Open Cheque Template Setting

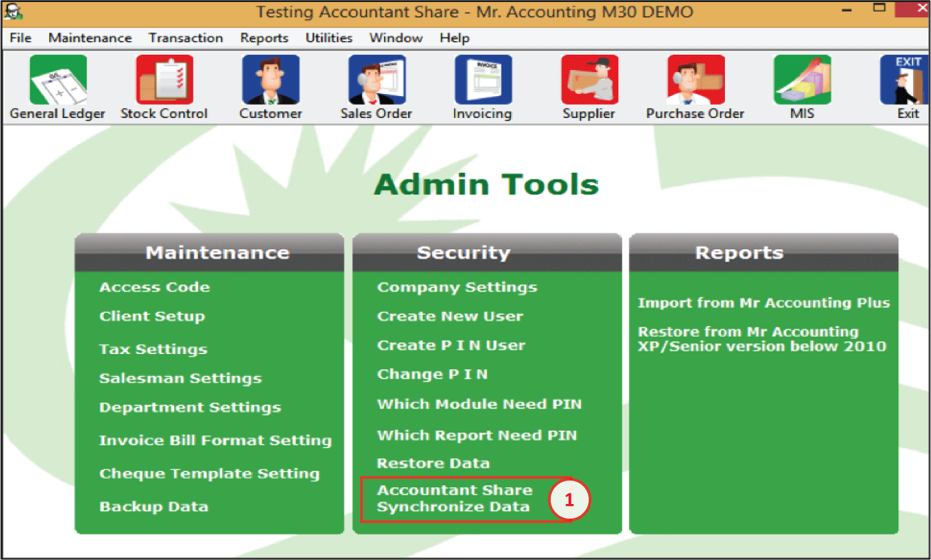pos(209,474)
